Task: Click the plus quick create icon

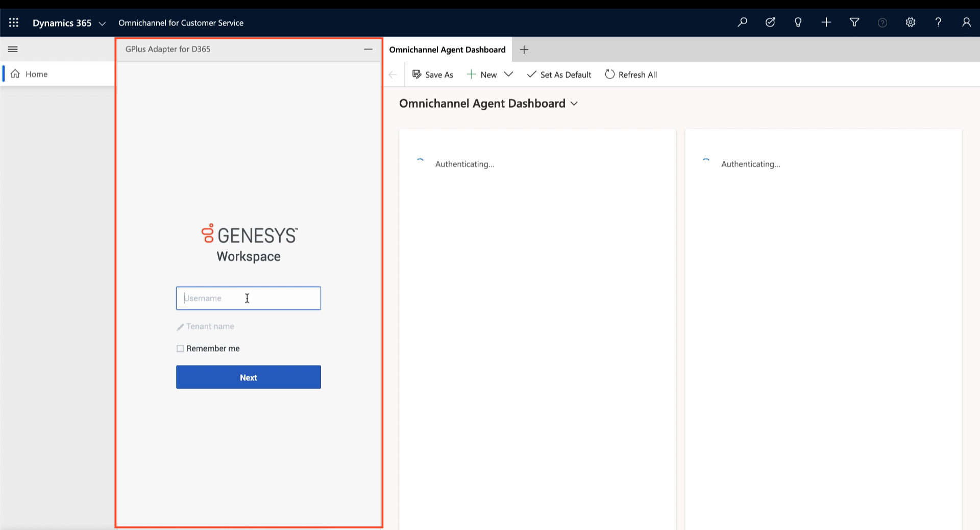Action: coord(826,22)
